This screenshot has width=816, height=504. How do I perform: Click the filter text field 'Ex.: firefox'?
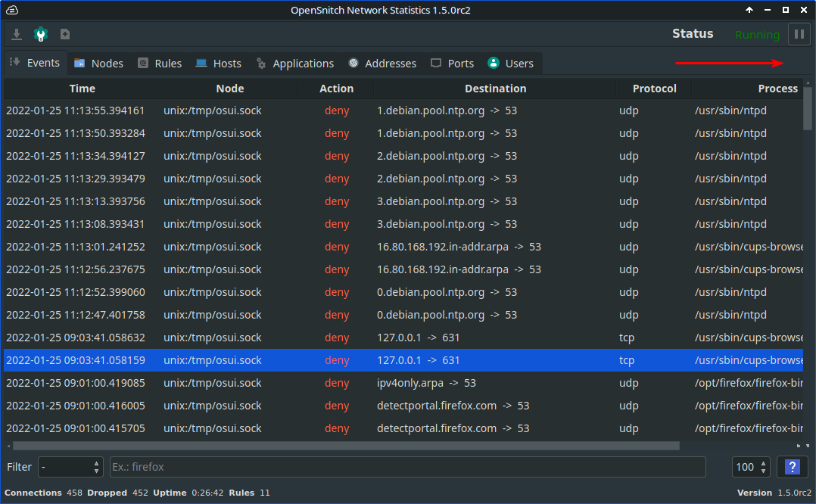[407, 467]
